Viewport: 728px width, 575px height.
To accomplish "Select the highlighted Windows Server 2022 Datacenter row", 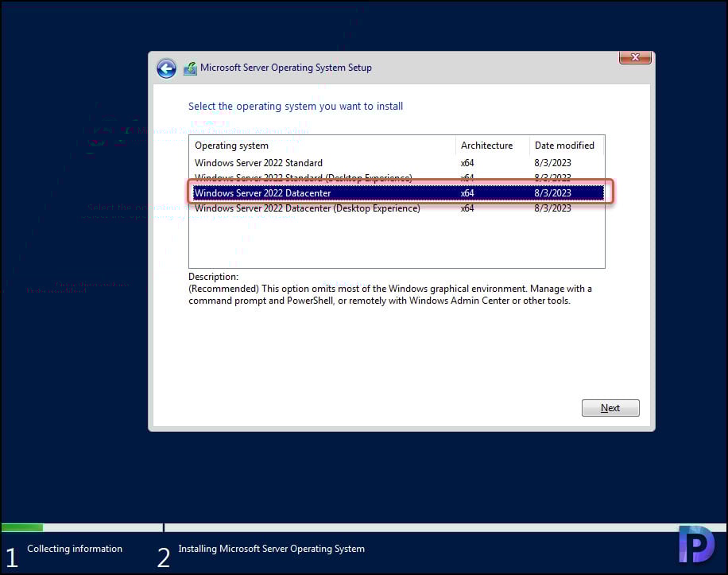I will 397,192.
